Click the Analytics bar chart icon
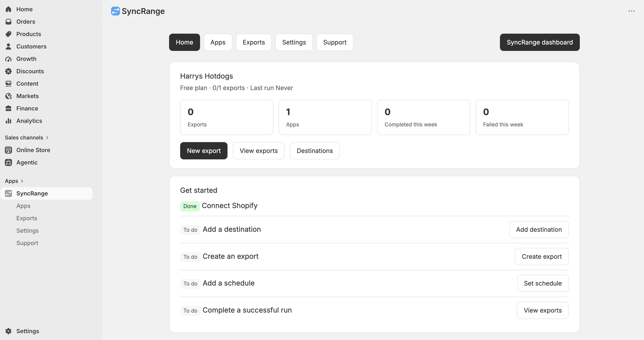644x340 pixels. [x=8, y=121]
